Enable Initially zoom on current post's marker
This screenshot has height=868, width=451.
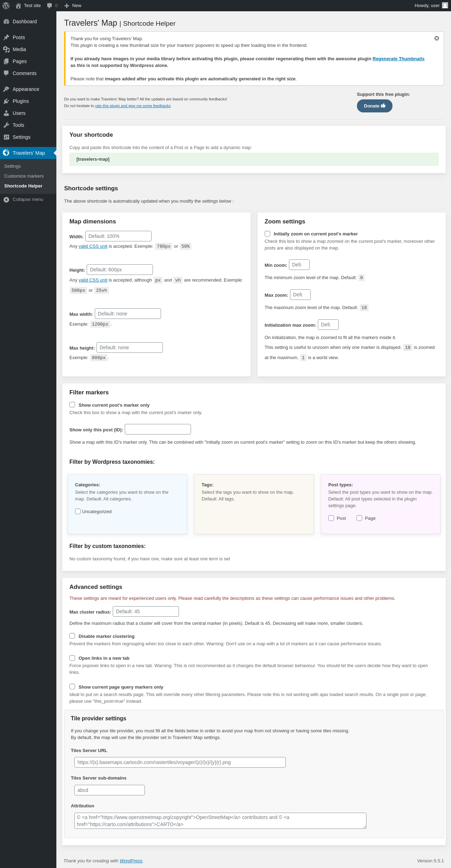coord(267,234)
